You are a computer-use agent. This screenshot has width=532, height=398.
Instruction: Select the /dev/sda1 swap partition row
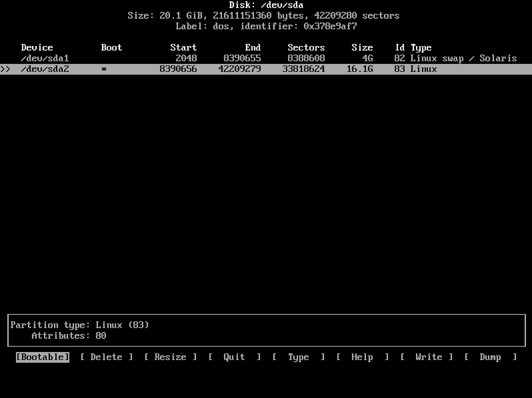(45, 58)
